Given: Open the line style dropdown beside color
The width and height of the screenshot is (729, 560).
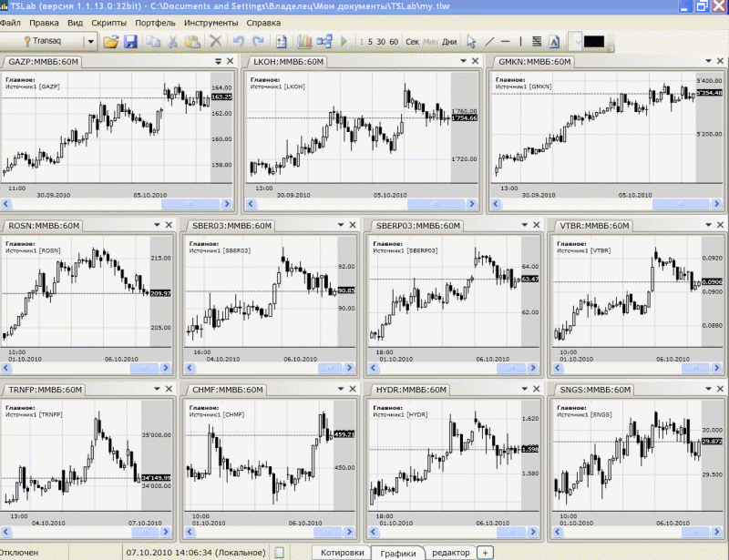Looking at the screenshot, I should (577, 42).
